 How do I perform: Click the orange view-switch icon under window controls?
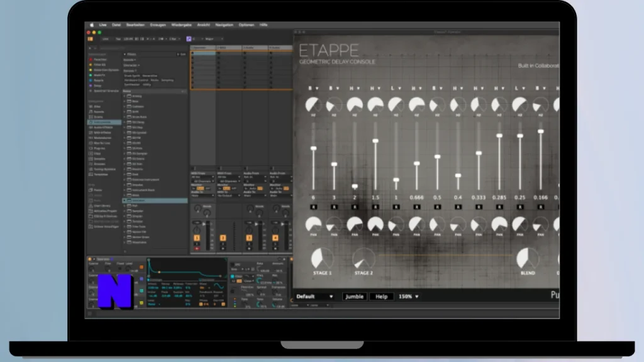pyautogui.click(x=90, y=39)
